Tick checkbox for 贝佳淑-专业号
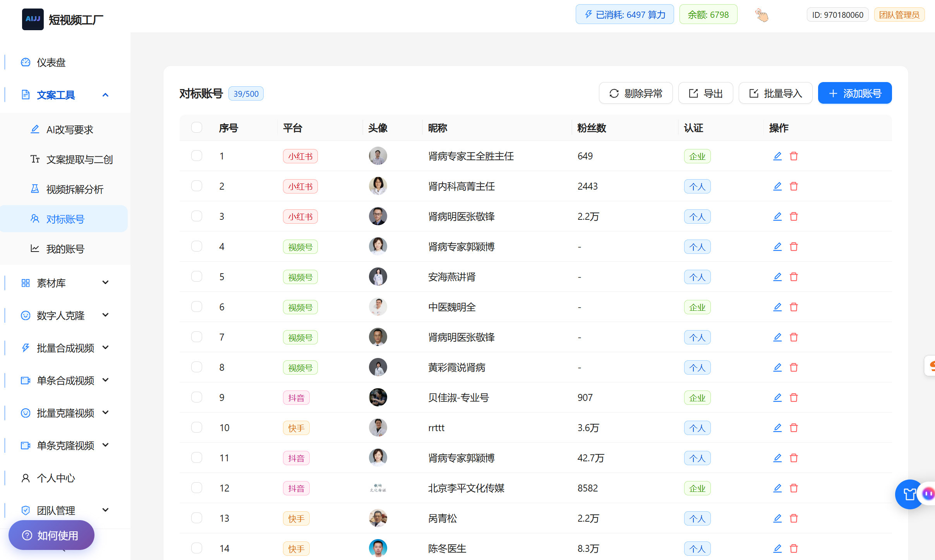The image size is (935, 560). click(x=197, y=397)
